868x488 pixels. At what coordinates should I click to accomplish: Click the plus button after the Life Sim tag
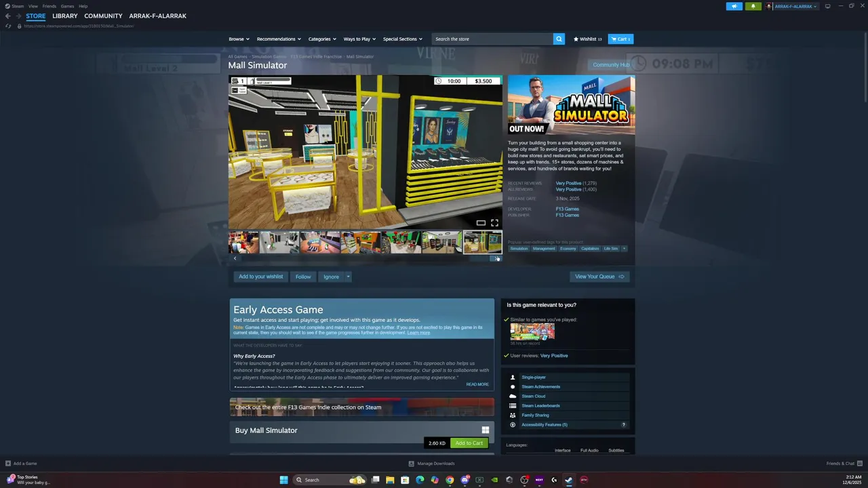(624, 249)
